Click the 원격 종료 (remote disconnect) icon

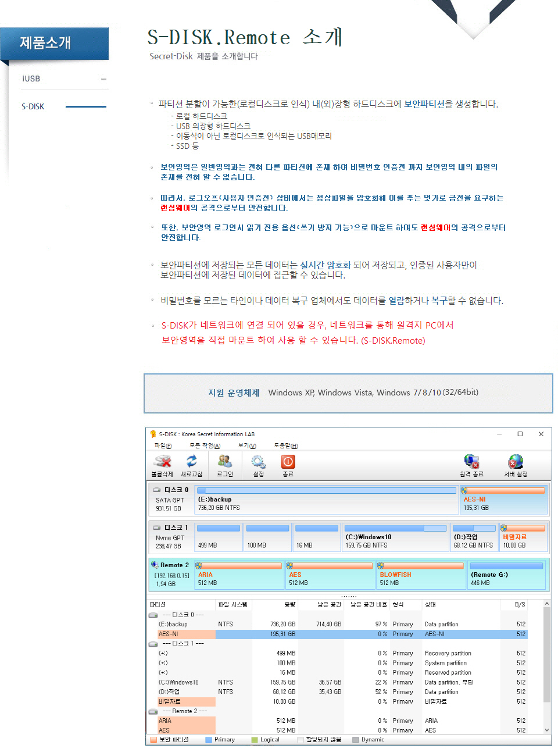[471, 462]
